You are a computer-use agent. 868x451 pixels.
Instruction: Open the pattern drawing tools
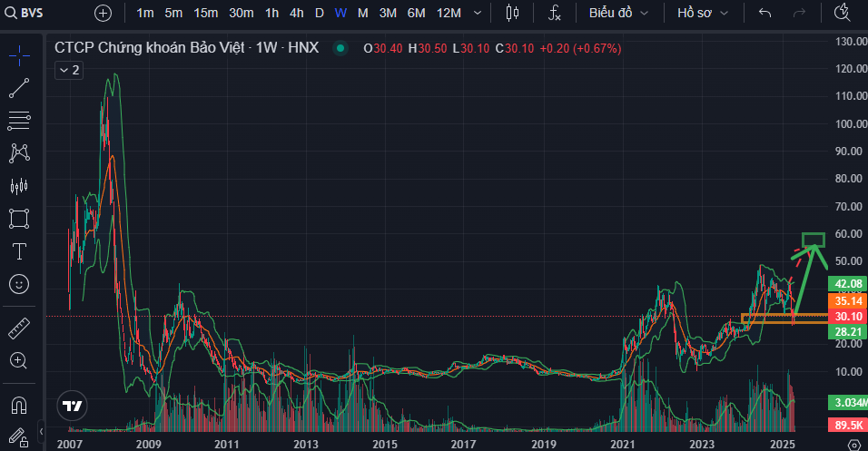[x=19, y=153]
